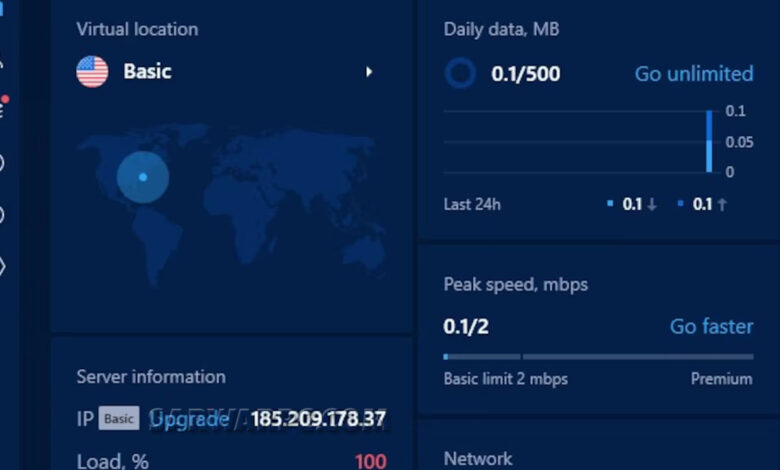Click the Go faster link
Viewport: 780px width, 470px height.
[711, 327]
